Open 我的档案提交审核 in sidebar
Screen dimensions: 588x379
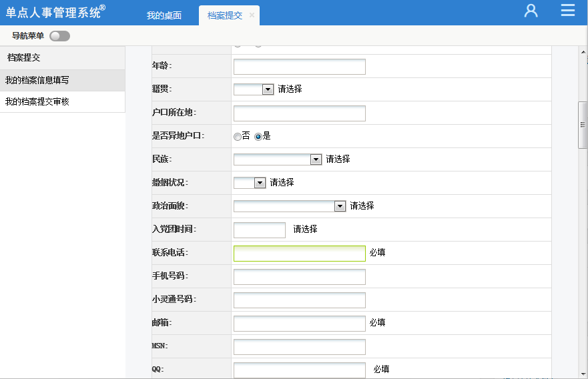tap(62, 101)
